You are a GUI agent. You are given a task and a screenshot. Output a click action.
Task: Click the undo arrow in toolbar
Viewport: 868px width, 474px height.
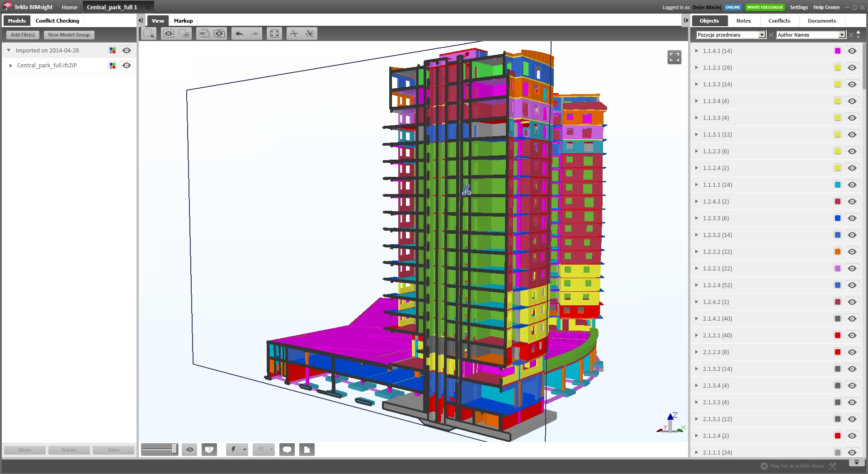tap(239, 33)
